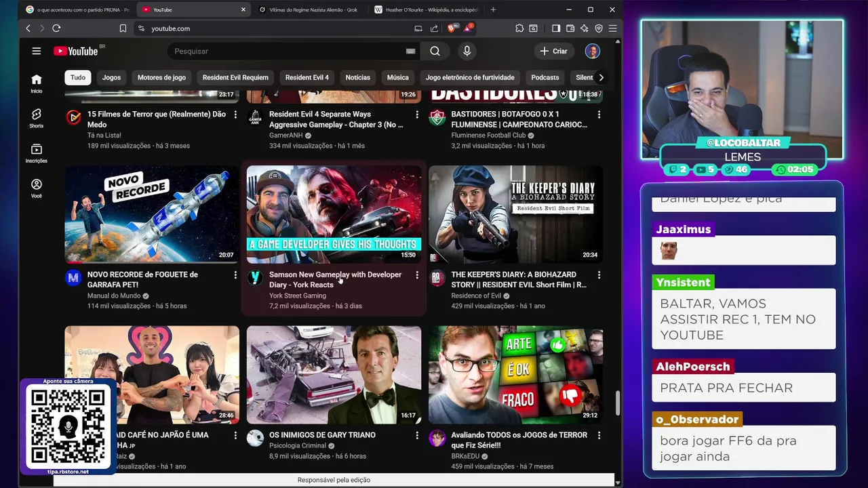This screenshot has height=488, width=868.
Task: Open options for Avaliando TODOS os JOGOS video
Action: [x=599, y=435]
